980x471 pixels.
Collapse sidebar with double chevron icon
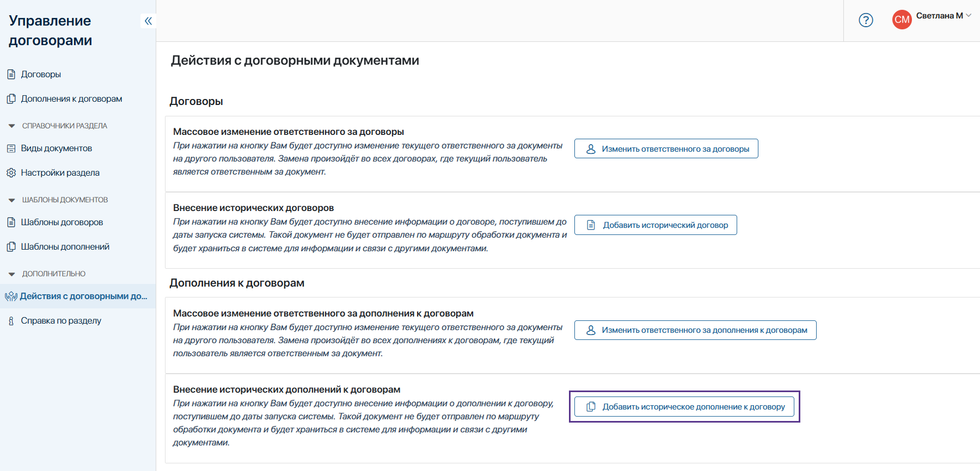click(148, 21)
